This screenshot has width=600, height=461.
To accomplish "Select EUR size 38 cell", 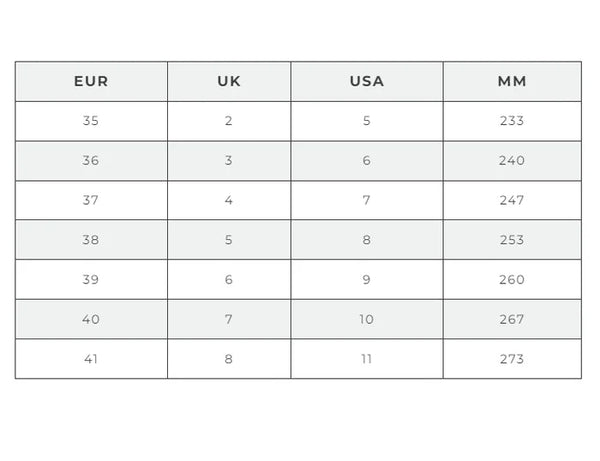I will (x=91, y=240).
